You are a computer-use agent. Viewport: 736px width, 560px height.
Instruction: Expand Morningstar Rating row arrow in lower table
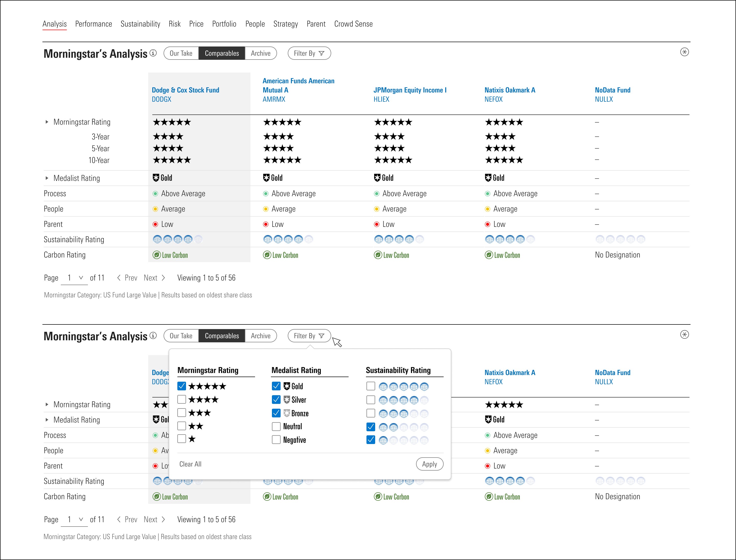point(47,404)
